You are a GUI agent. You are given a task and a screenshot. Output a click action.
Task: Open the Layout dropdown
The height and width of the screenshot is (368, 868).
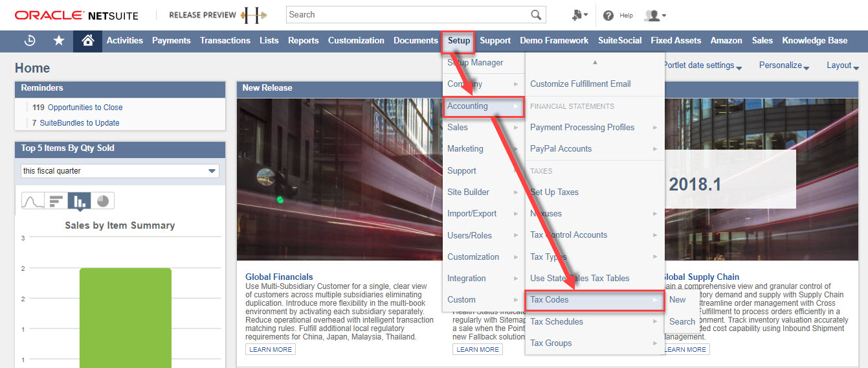[x=843, y=65]
